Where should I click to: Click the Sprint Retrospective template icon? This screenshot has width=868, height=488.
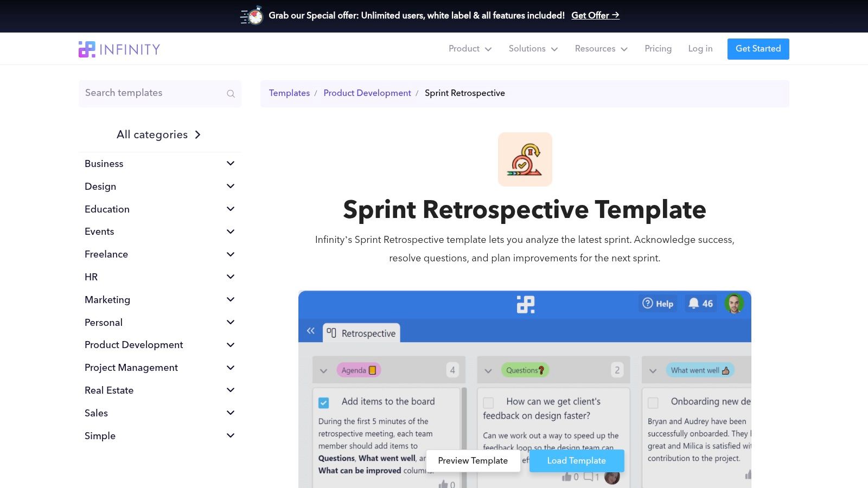[x=525, y=159]
